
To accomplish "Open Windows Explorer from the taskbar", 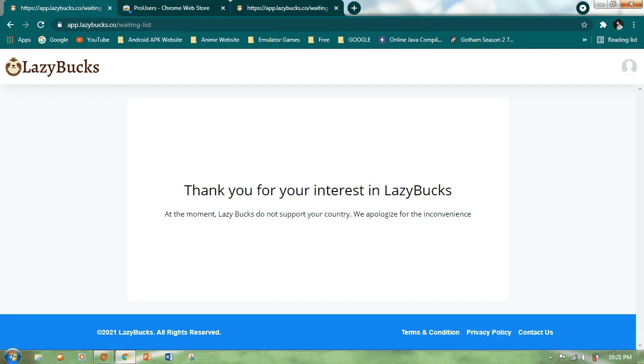I will click(x=38, y=357).
